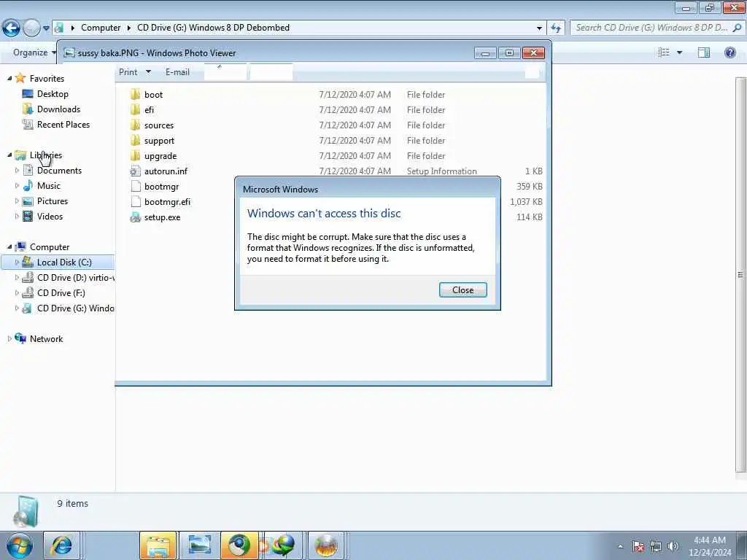Select the support folder
Viewport: 747px width, 560px height.
(x=159, y=141)
